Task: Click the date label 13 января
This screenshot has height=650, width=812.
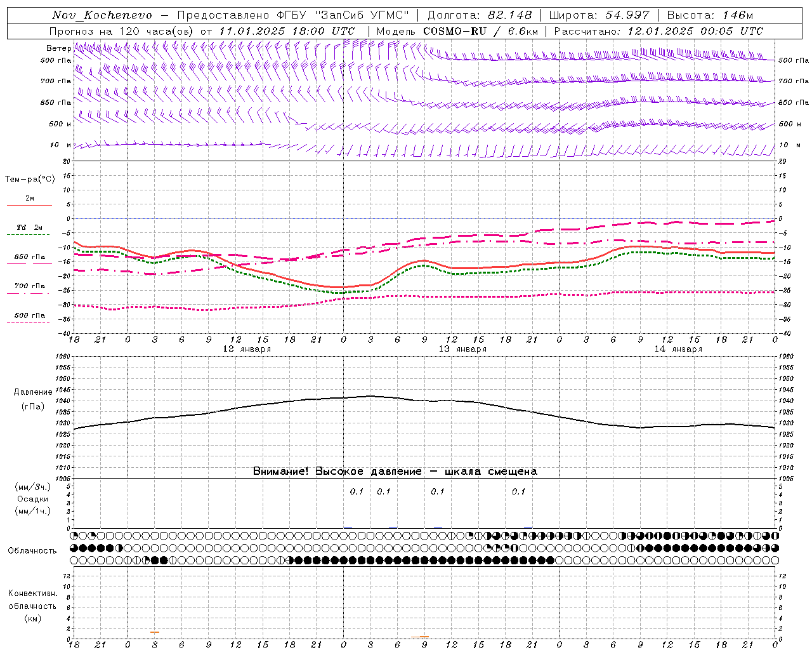Action: [462, 349]
